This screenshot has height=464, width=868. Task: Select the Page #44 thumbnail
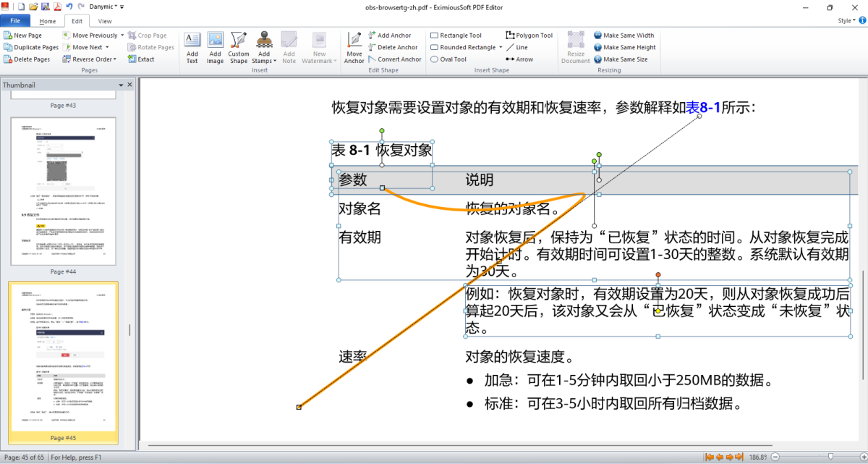point(63,191)
